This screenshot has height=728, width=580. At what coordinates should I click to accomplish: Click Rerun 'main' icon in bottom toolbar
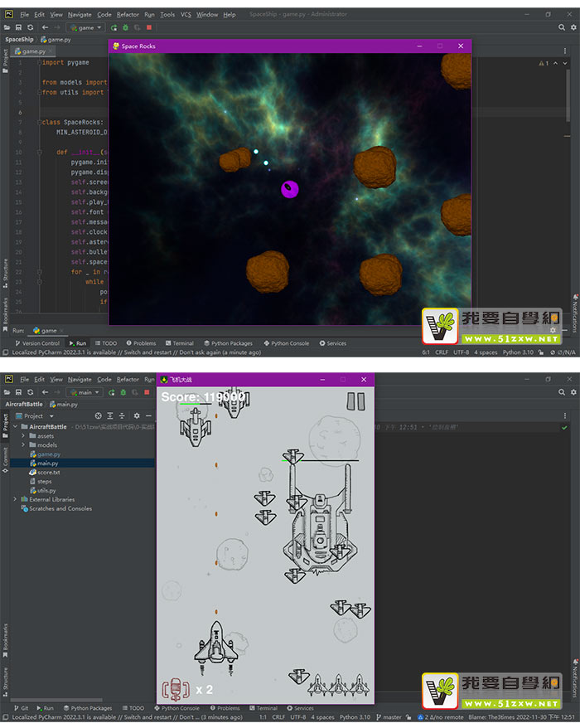[x=111, y=392]
